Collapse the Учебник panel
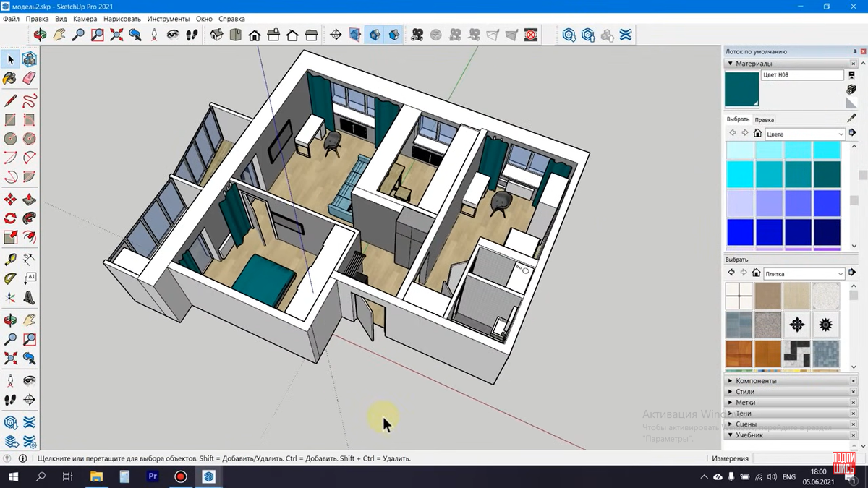The image size is (868, 488). [731, 435]
